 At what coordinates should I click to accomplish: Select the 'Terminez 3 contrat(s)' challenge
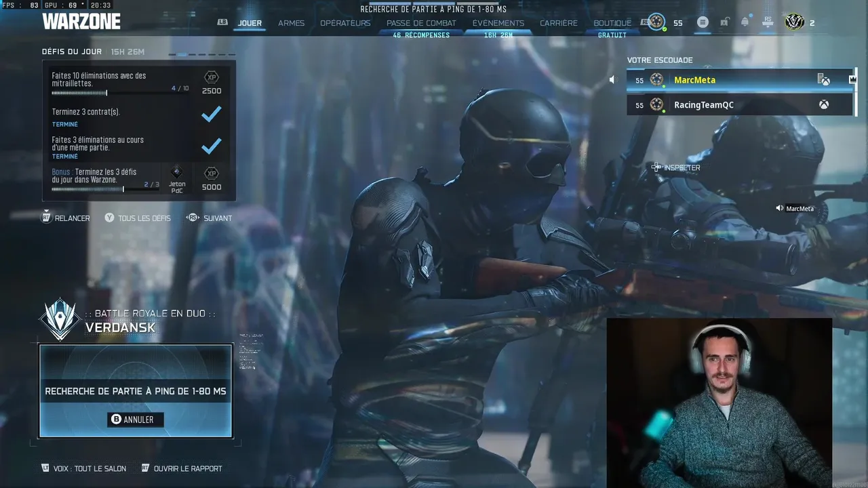[x=139, y=116]
